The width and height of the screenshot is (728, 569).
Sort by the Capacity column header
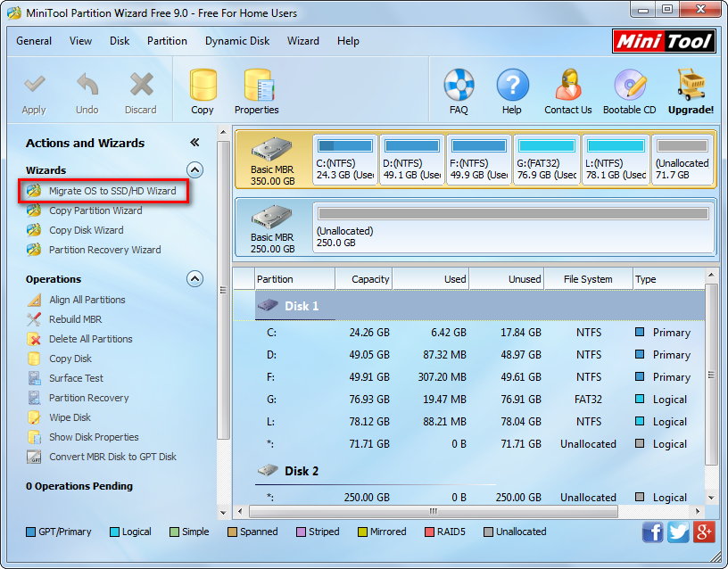[x=364, y=279]
